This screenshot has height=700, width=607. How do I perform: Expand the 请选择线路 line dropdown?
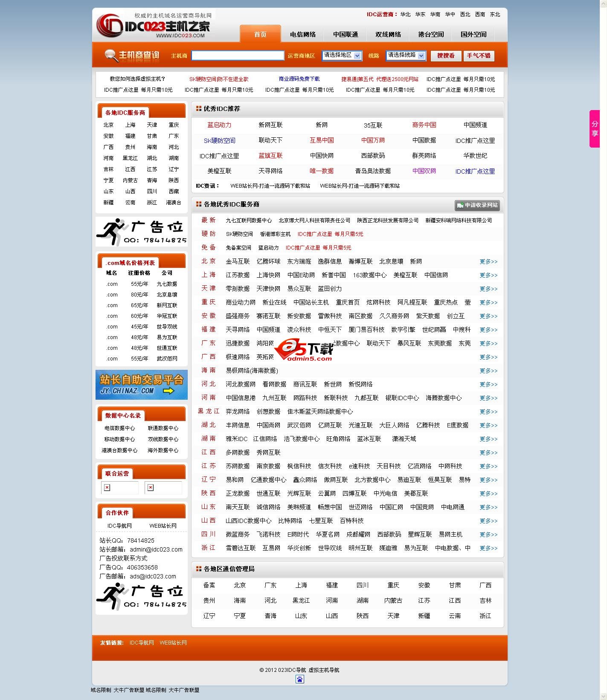406,55
